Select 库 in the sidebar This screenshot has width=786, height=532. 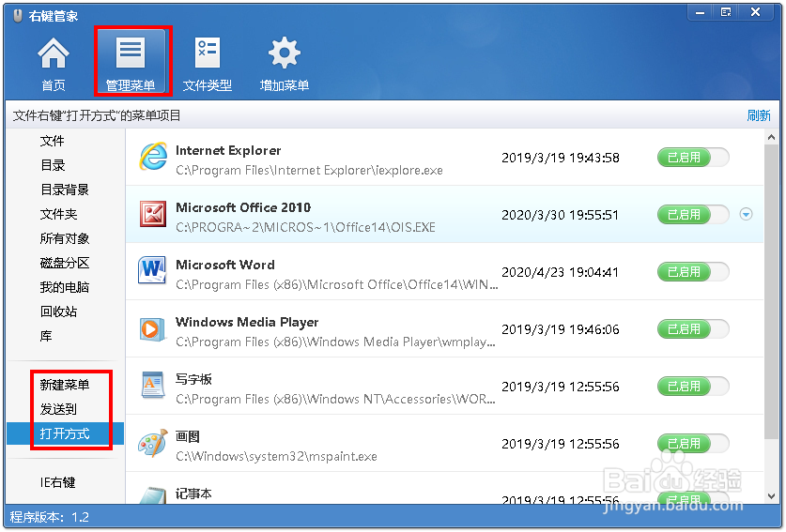click(46, 336)
